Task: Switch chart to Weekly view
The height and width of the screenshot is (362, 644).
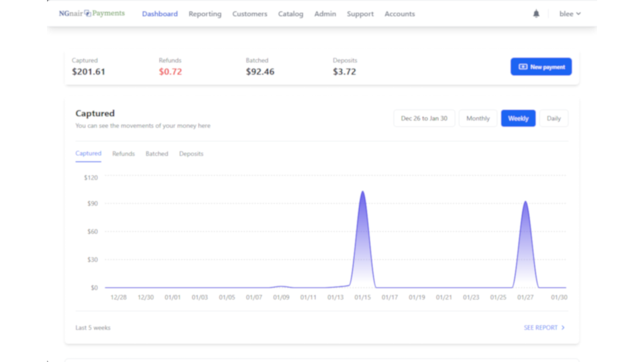Action: click(x=518, y=118)
